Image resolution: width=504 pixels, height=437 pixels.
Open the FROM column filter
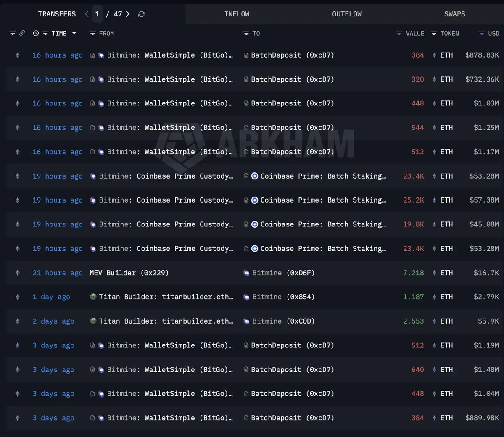(92, 34)
